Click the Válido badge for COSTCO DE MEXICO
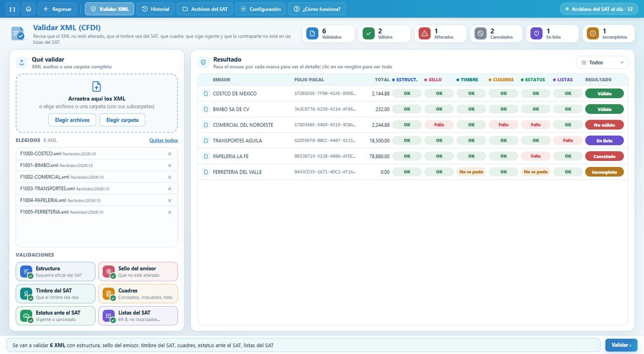 click(604, 94)
